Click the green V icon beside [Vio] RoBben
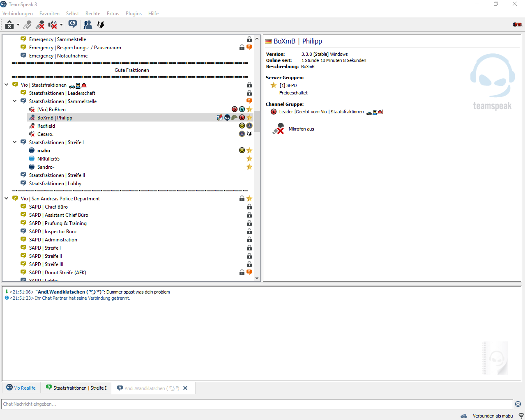Screen dimensions: 525x420 point(242,109)
